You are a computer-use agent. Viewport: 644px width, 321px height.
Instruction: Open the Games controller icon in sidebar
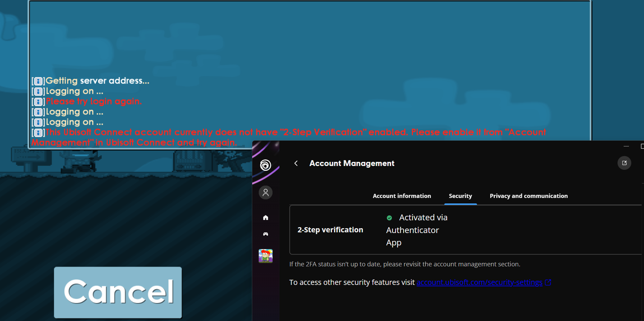point(266,234)
